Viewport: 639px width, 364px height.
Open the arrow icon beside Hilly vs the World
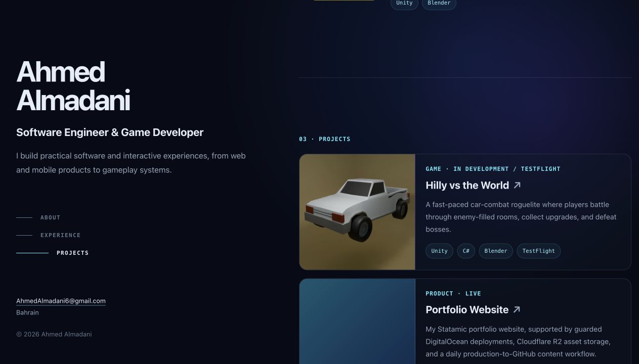517,186
